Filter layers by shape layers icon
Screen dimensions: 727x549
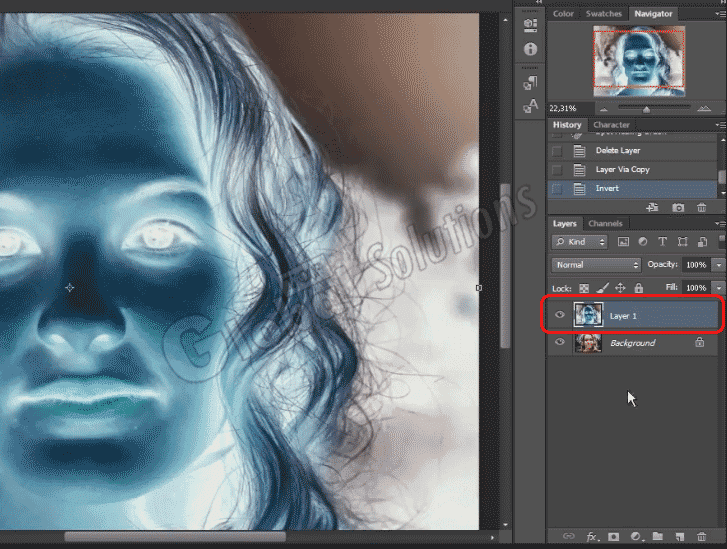click(682, 242)
